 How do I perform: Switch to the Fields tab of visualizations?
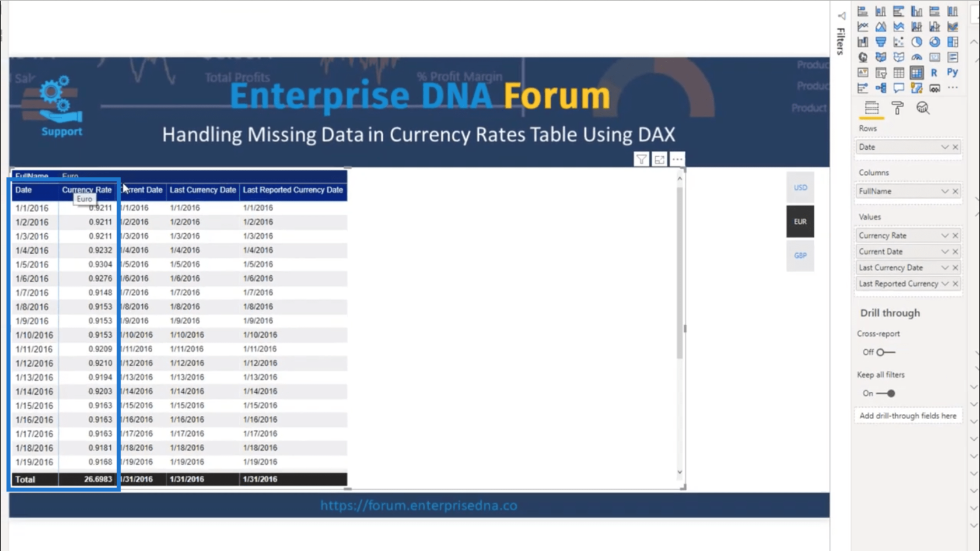pos(871,108)
